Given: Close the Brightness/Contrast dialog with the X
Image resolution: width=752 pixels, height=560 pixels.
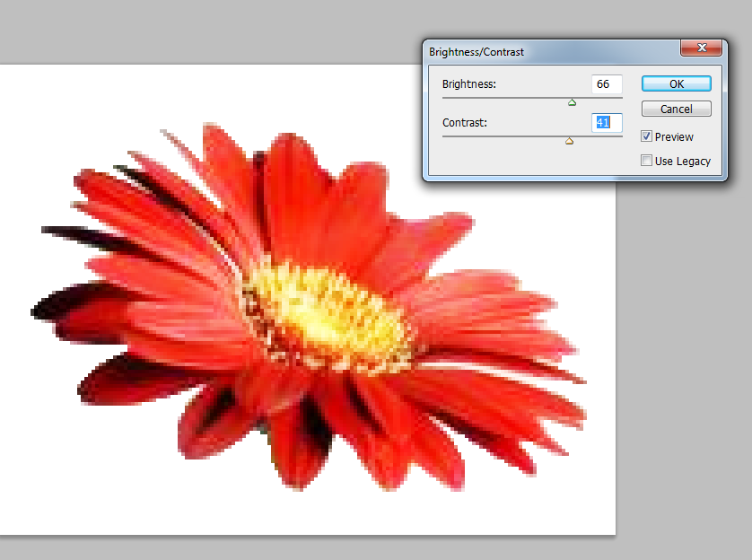Looking at the screenshot, I should pyautogui.click(x=701, y=48).
